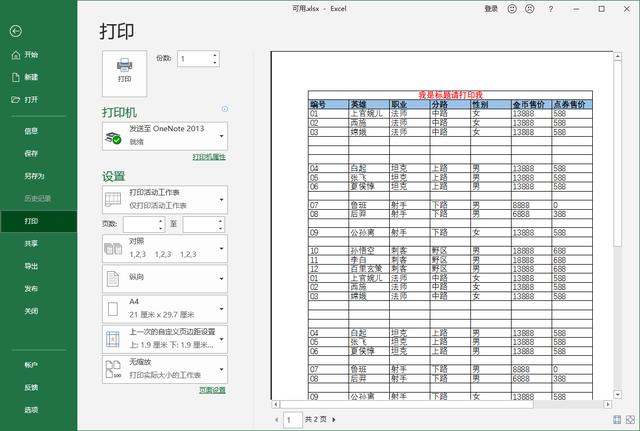Viewport: 640px width, 431px height.
Task: Click the print preview page thumbnail
Action: pyautogui.click(x=442, y=226)
